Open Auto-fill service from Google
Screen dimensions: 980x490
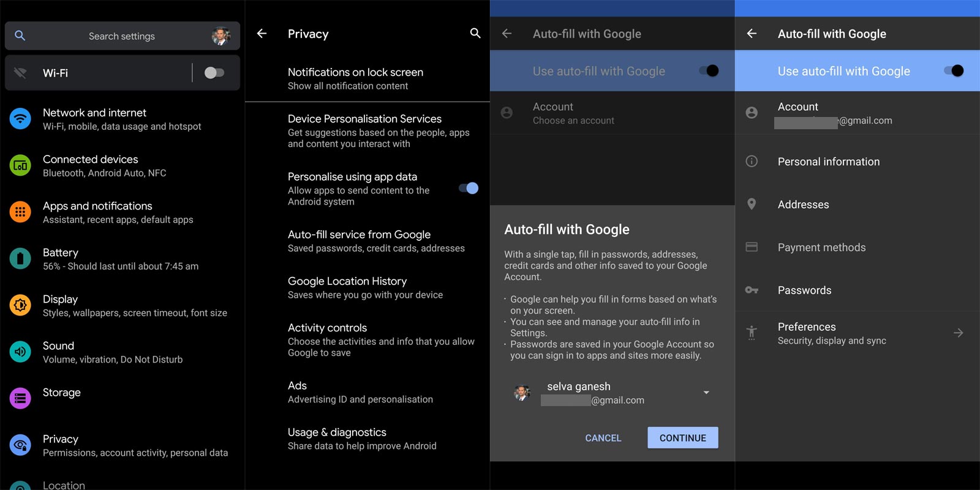pyautogui.click(x=367, y=241)
